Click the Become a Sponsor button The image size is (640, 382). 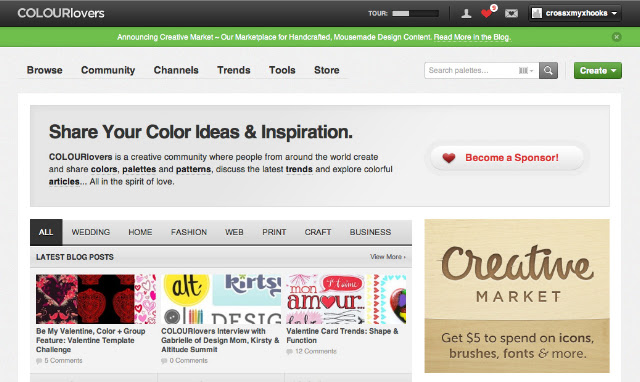pos(507,158)
